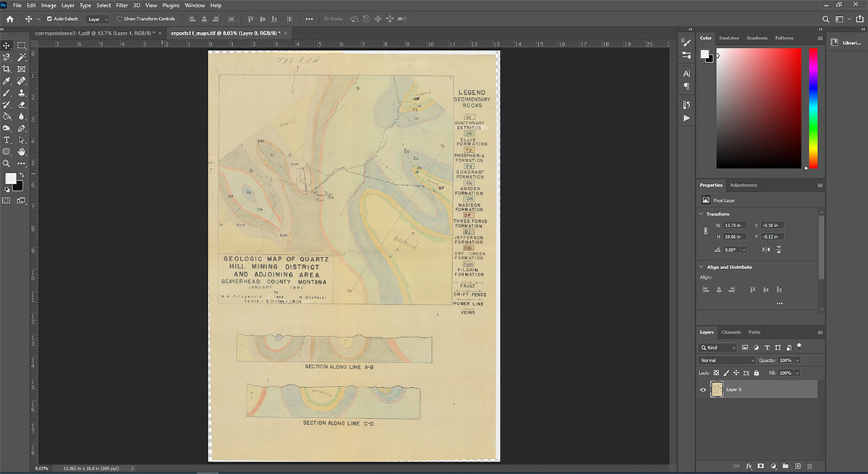Select the Clone Stamp tool
This screenshot has height=474, width=868.
[x=22, y=93]
